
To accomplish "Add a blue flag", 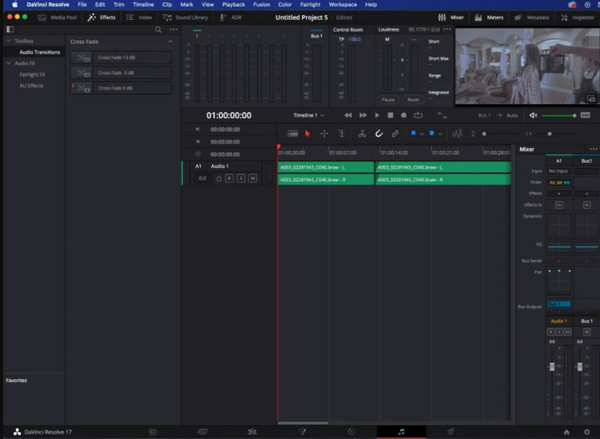I will click(x=413, y=133).
